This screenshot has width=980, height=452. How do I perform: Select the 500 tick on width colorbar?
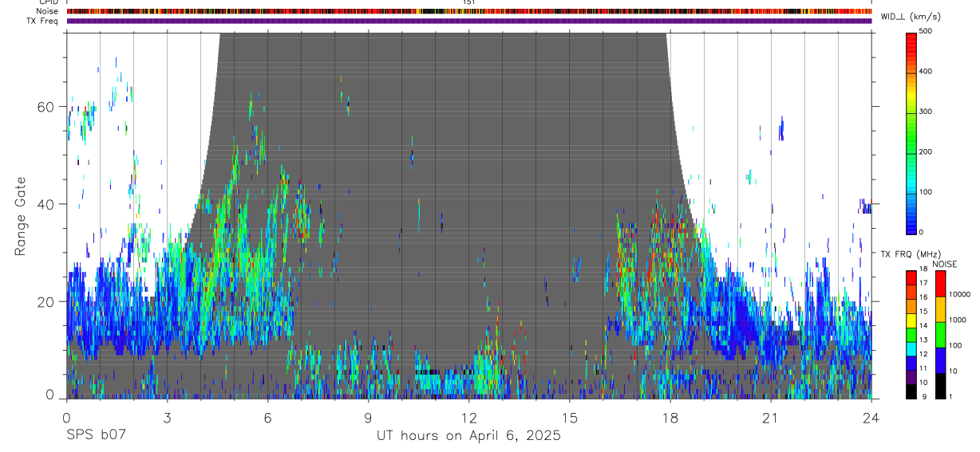[x=926, y=31]
